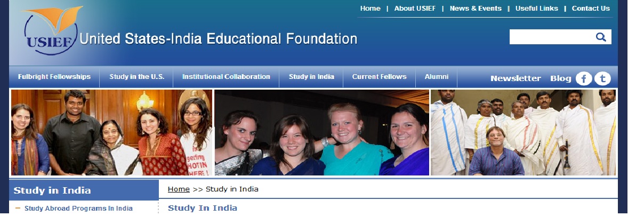Open the About USIEF page
The image size is (644, 216).
click(415, 9)
